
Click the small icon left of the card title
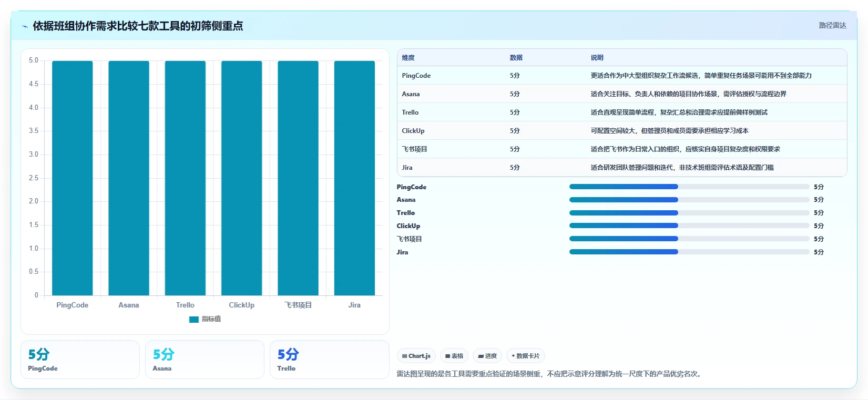tap(25, 26)
